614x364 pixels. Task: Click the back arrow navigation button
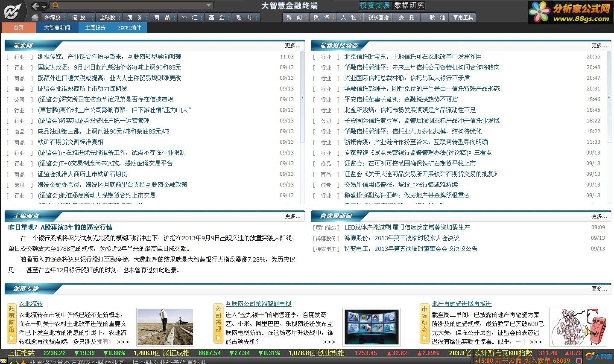point(36,6)
